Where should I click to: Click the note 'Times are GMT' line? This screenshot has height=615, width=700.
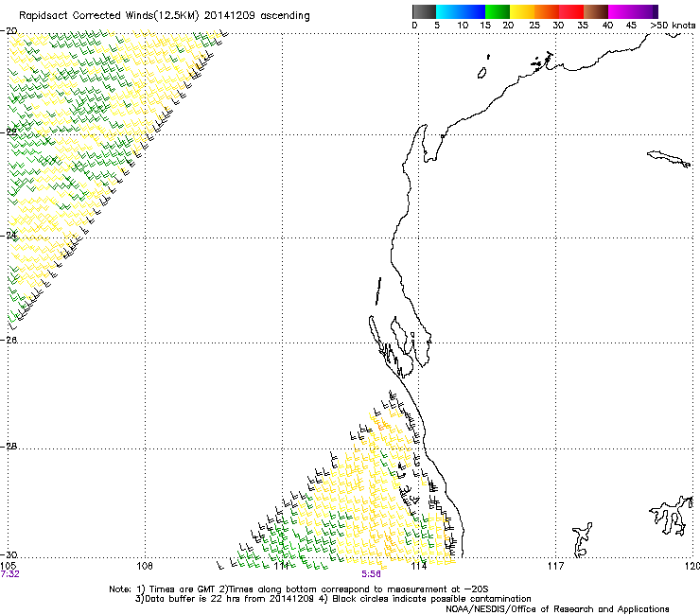coord(298,589)
